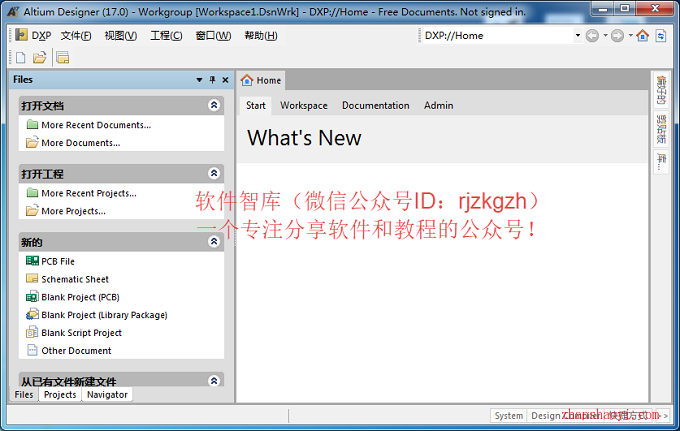Select the Home document tab
This screenshot has width=680, height=431.
click(262, 80)
